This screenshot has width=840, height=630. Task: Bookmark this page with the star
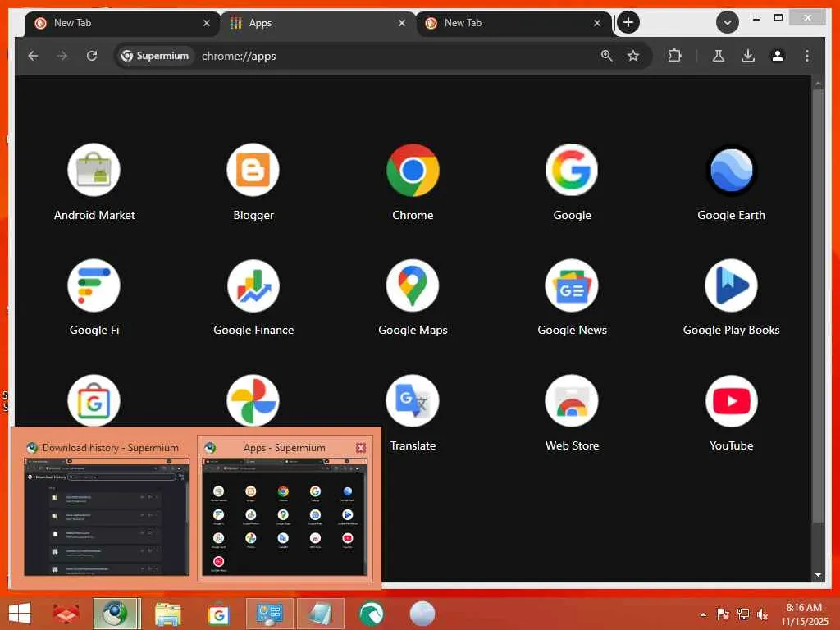pos(633,56)
